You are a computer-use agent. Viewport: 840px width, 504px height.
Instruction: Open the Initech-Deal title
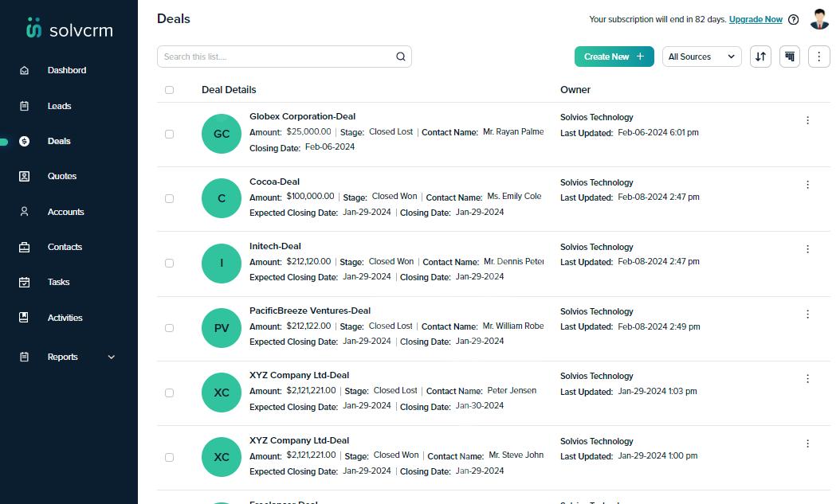pos(275,246)
